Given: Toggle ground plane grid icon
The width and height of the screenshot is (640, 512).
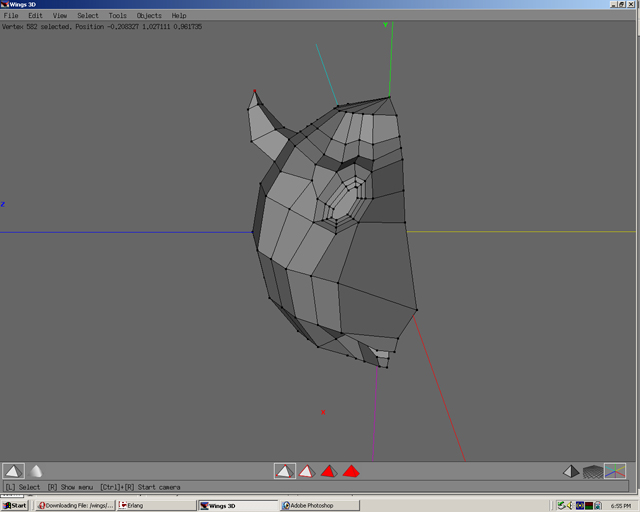Looking at the screenshot, I should pos(593,472).
